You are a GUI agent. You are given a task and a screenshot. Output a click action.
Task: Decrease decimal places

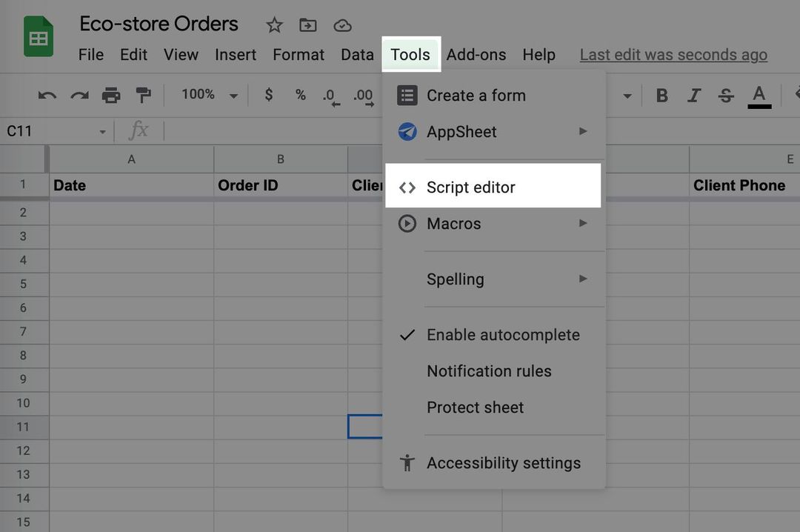coord(330,95)
